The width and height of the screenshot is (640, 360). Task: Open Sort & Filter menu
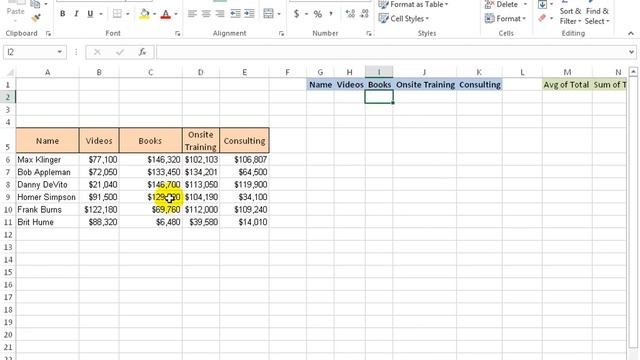tap(570, 16)
